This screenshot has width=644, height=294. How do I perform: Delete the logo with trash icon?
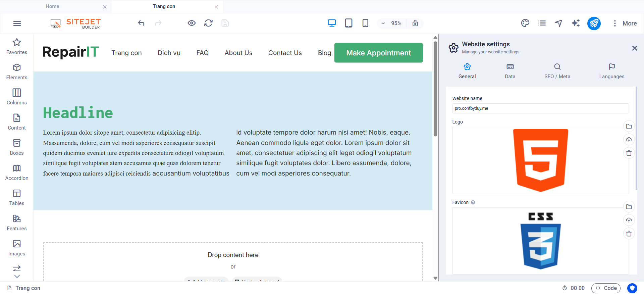point(629,153)
